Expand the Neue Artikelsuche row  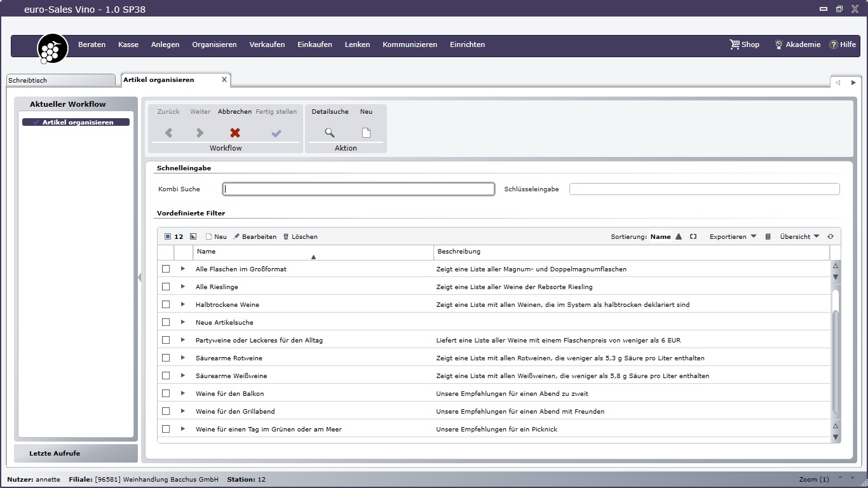183,322
